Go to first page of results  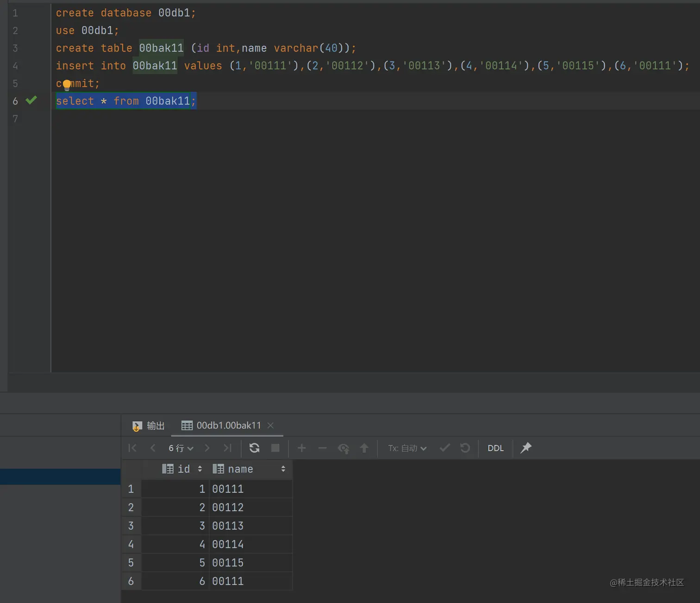(132, 448)
